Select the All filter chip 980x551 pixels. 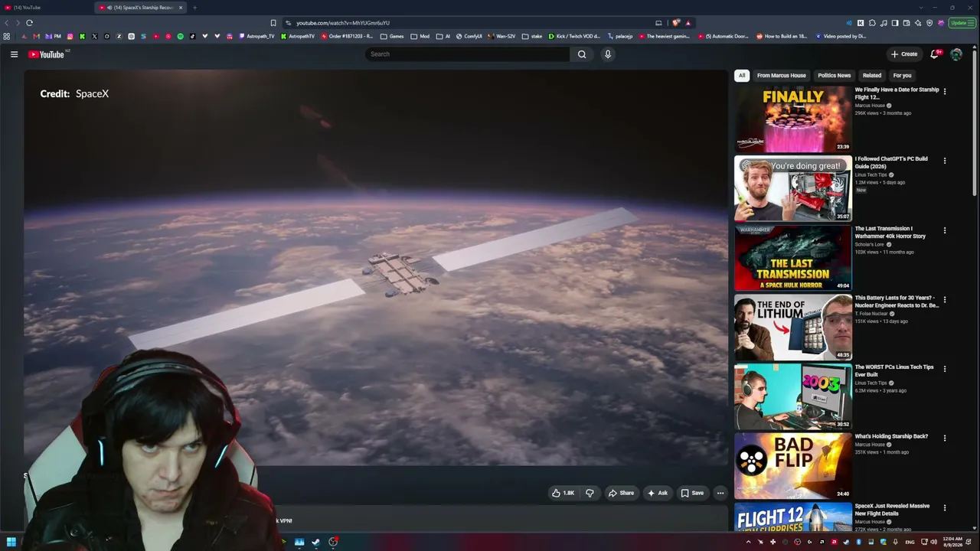pyautogui.click(x=741, y=76)
